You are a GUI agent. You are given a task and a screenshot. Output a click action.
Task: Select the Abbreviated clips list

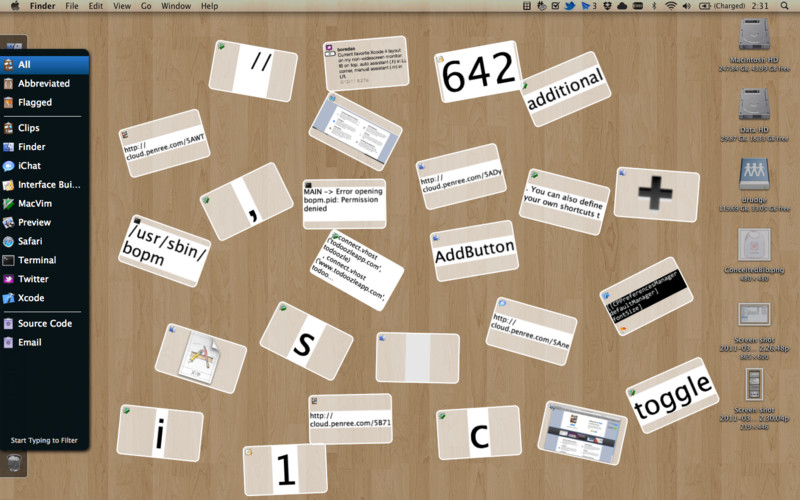44,84
